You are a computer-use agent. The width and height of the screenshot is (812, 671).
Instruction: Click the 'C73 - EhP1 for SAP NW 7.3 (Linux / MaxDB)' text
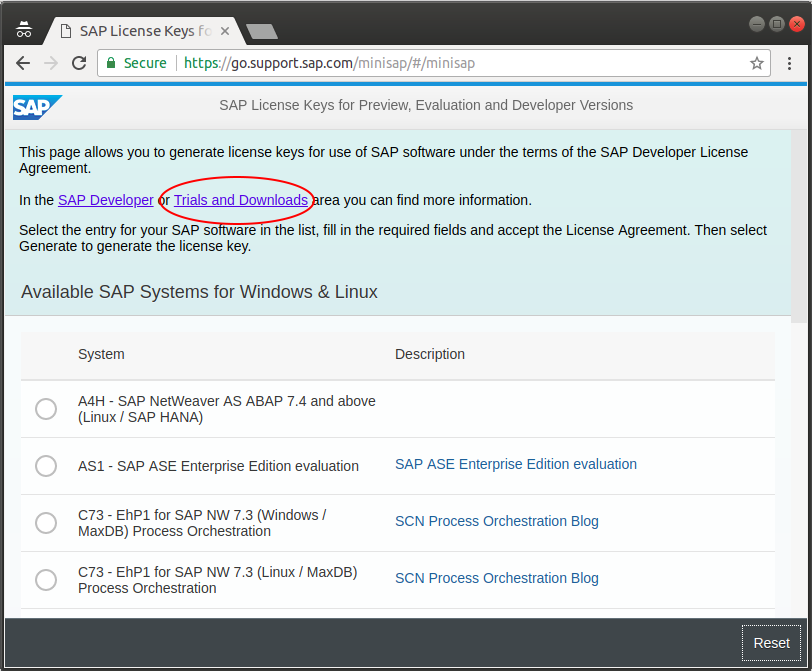(218, 580)
